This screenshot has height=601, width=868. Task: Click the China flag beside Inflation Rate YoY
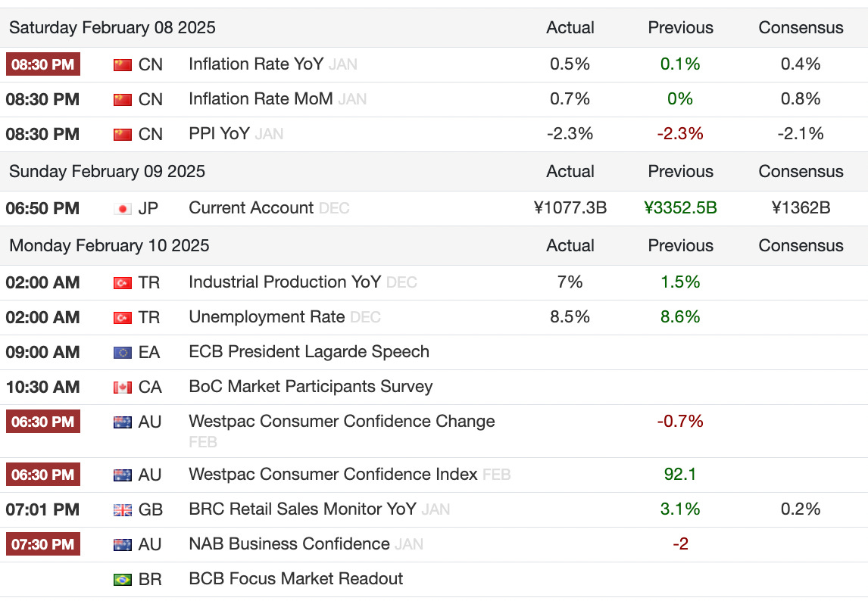pos(122,64)
